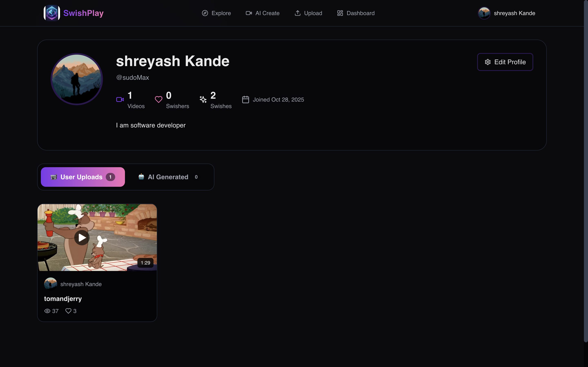Click the sparkles icon beside Swishes count

coord(203,99)
